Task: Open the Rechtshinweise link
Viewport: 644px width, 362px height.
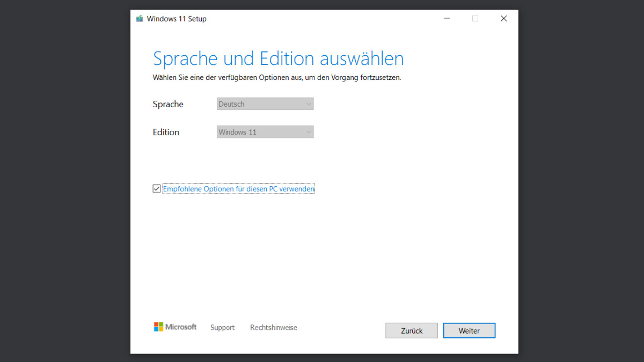Action: [273, 328]
